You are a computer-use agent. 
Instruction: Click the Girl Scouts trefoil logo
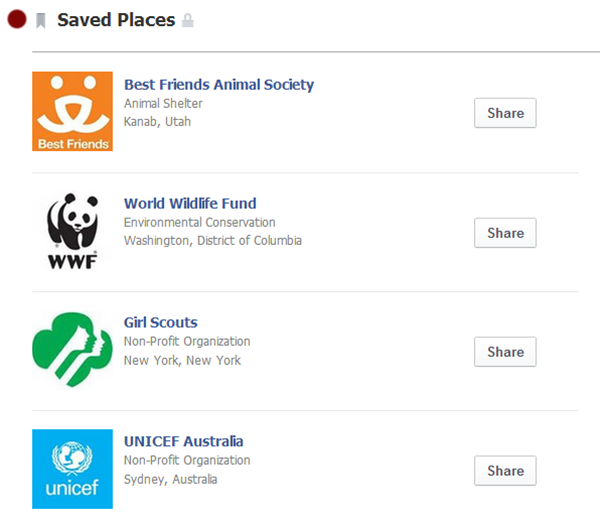point(72,349)
